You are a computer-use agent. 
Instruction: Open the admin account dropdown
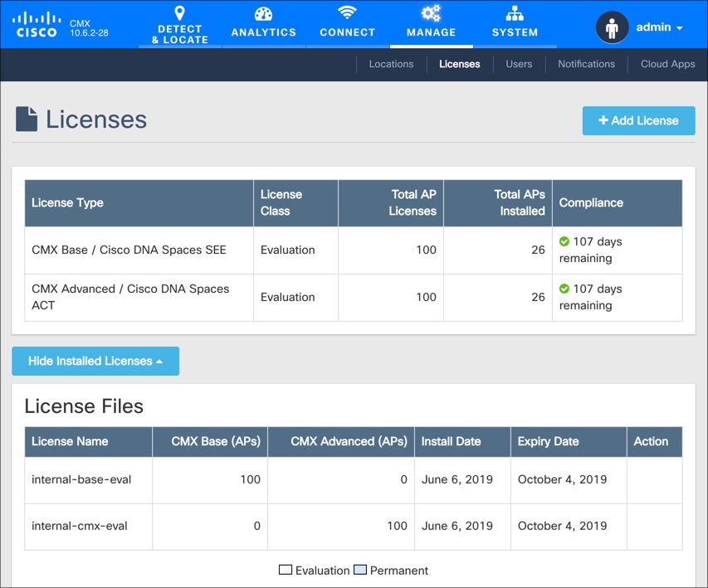click(x=658, y=27)
